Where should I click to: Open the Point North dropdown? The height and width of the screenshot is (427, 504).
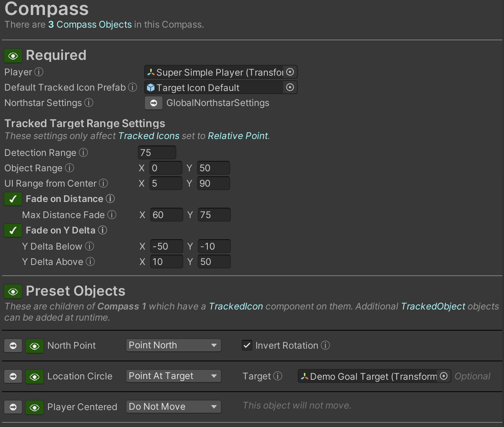173,345
